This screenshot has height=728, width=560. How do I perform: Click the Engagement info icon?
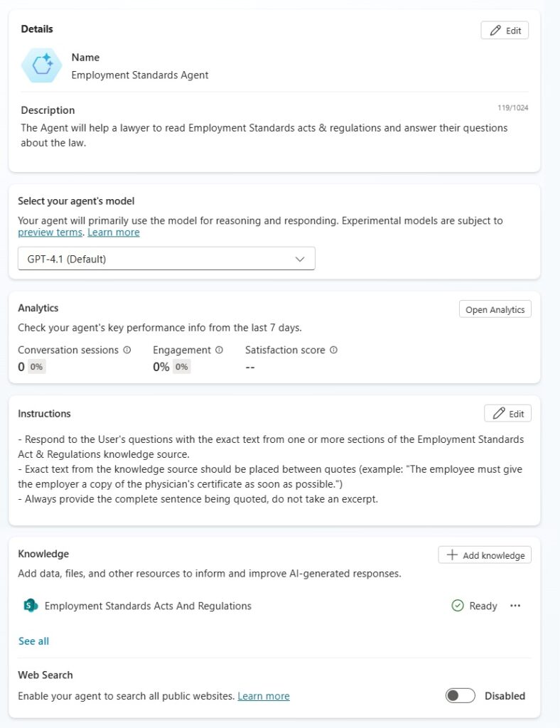pyautogui.click(x=219, y=350)
